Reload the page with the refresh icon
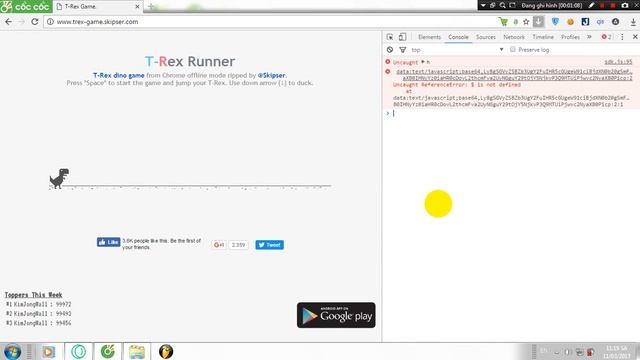Image resolution: width=640 pixels, height=360 pixels. click(x=35, y=22)
